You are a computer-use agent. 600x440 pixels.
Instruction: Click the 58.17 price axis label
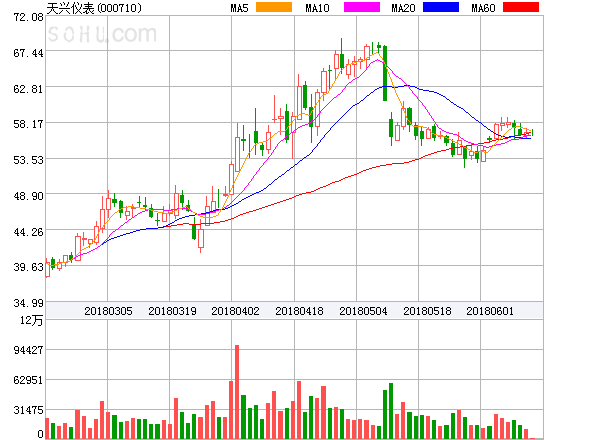coord(28,124)
